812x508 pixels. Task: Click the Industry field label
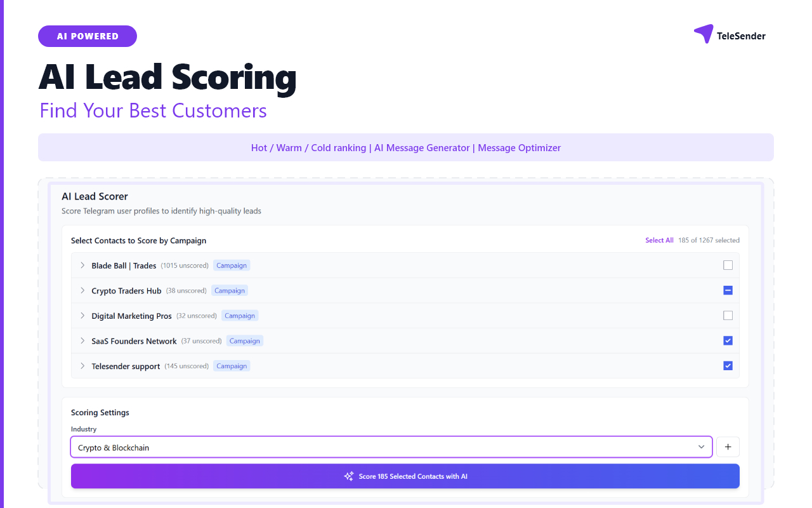tap(84, 429)
